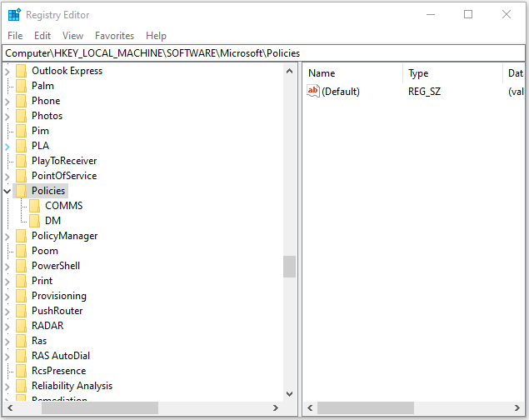This screenshot has height=420, width=529.
Task: Expand the Provisioning key
Action: 7,297
